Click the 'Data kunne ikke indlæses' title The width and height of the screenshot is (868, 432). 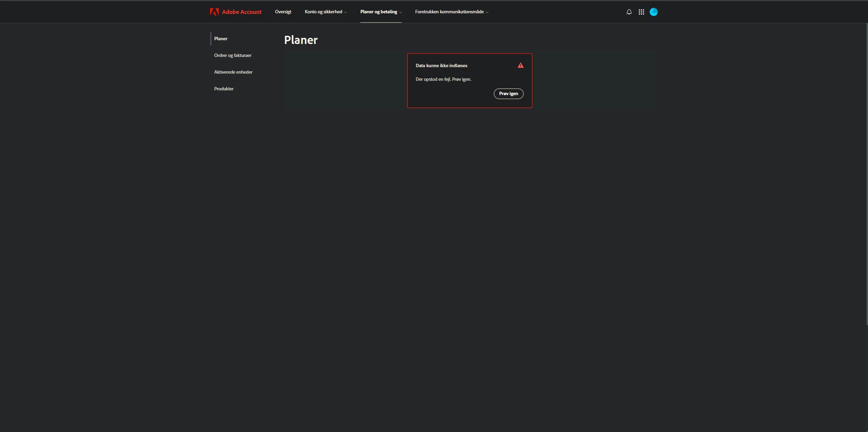441,65
